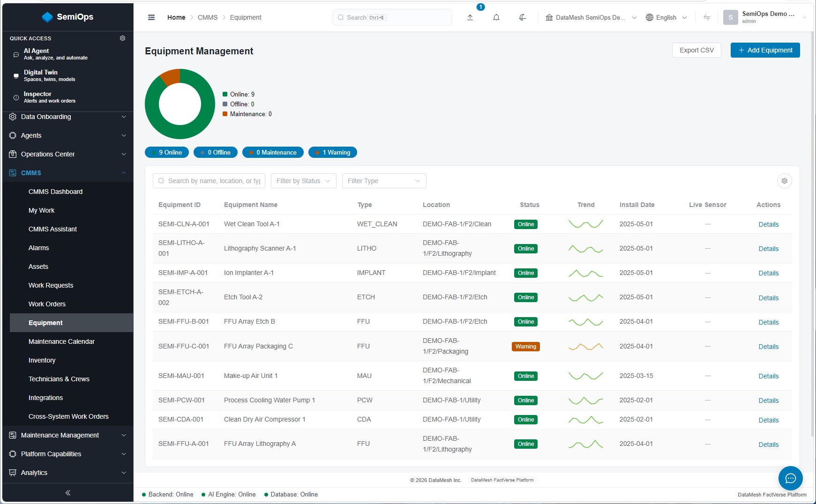Click the muted alerts bell icon

tap(523, 17)
